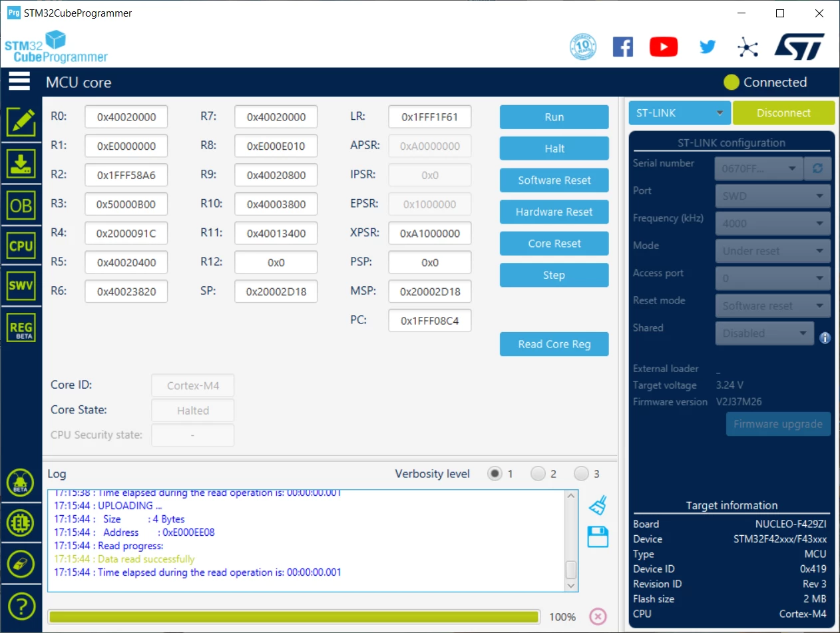The height and width of the screenshot is (633, 840).
Task: Click Core Reset
Action: [x=554, y=244]
